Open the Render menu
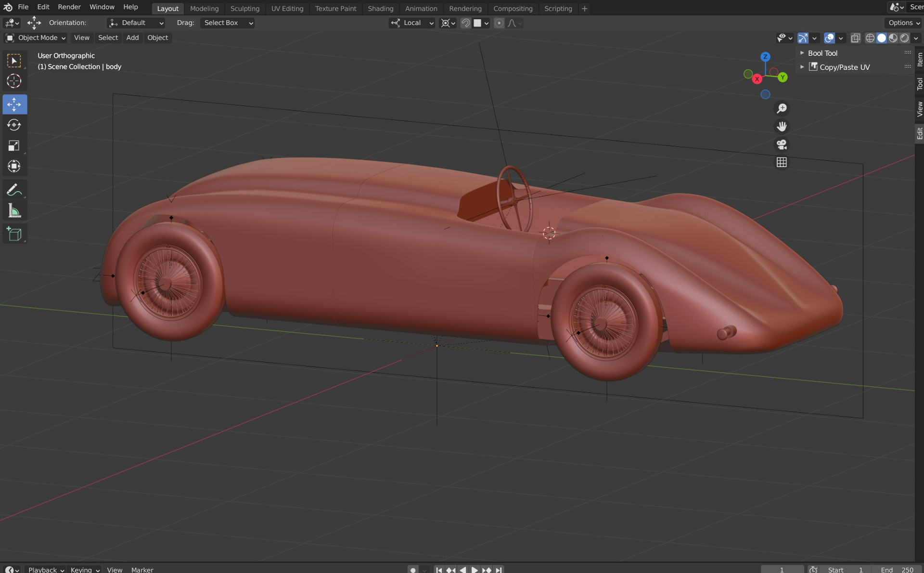 pyautogui.click(x=69, y=7)
